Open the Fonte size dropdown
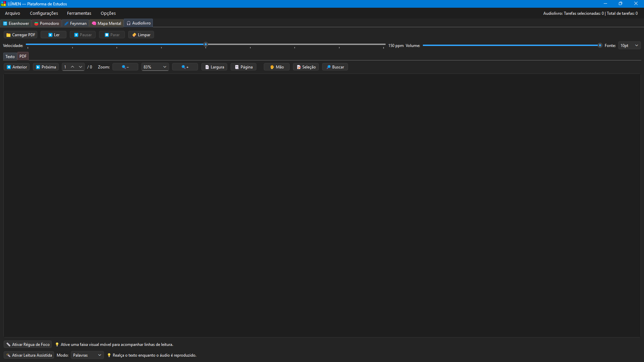 click(629, 46)
